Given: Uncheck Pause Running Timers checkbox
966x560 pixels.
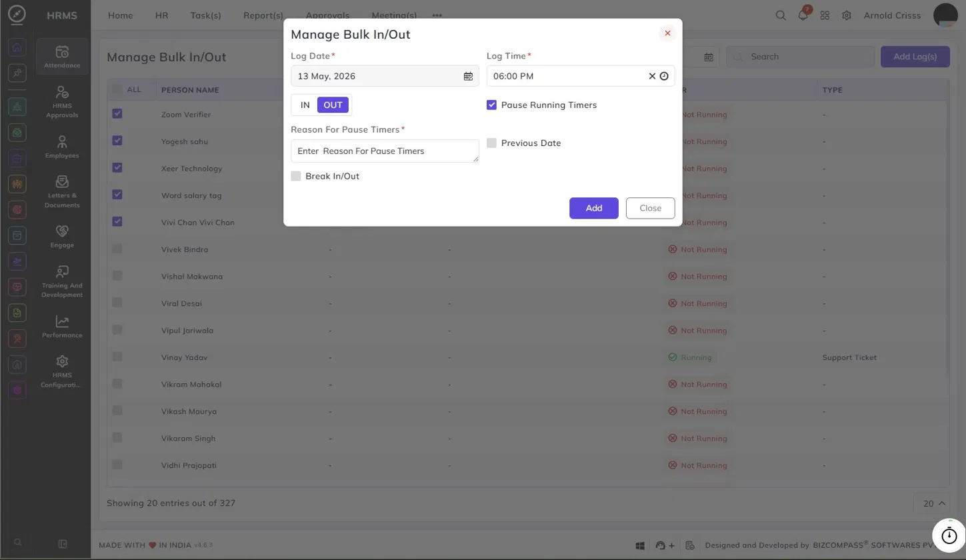Looking at the screenshot, I should 491,105.
